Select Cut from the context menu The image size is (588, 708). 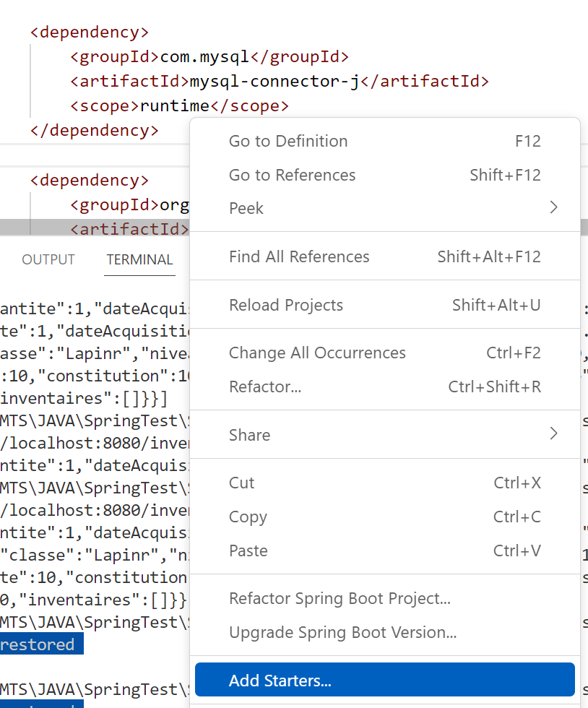click(241, 483)
